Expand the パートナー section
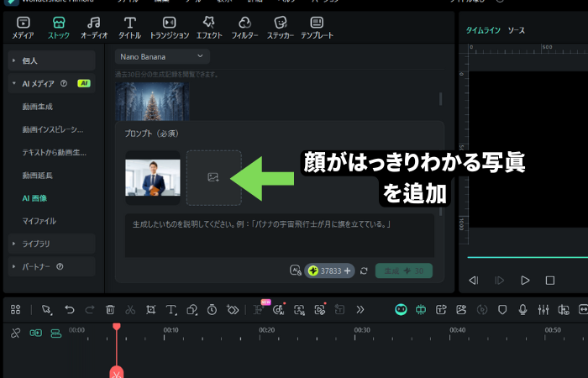Screen dimensions: 588x378 point(51,266)
